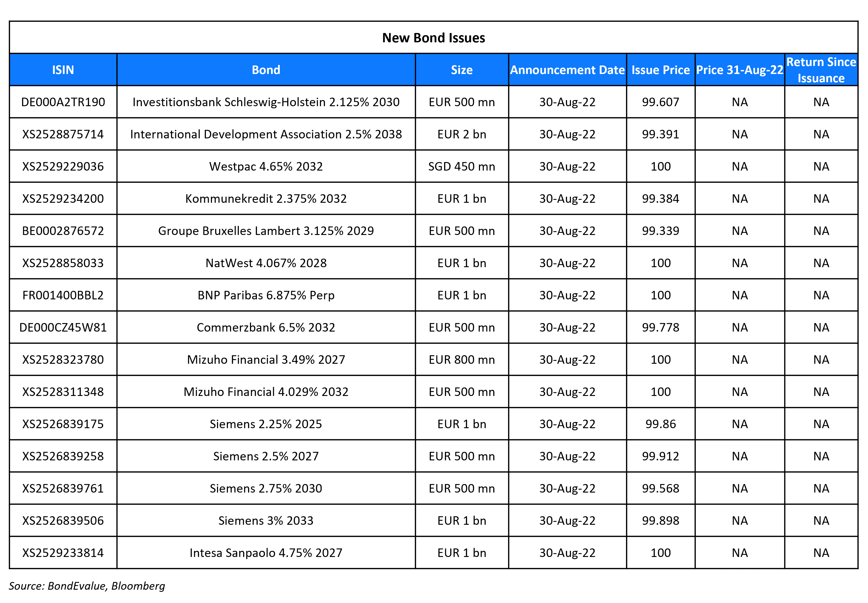Click the Intesa Sanpaolo 4.75% 2027 cell
Screen dimensions: 868x603
point(266,553)
